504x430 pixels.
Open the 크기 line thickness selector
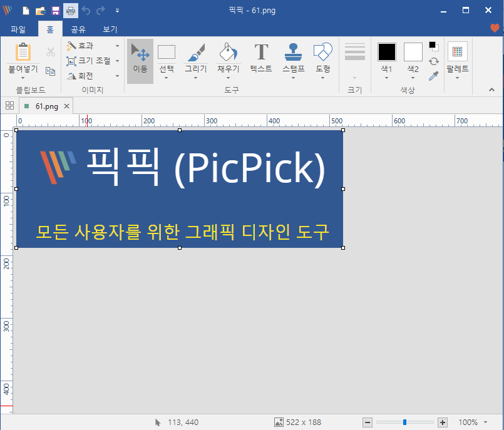pyautogui.click(x=355, y=61)
